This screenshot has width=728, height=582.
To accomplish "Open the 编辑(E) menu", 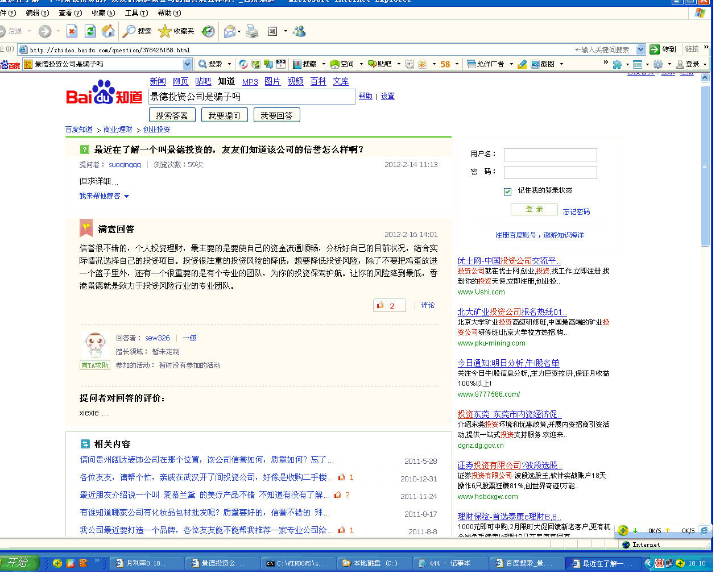I will click(x=37, y=13).
